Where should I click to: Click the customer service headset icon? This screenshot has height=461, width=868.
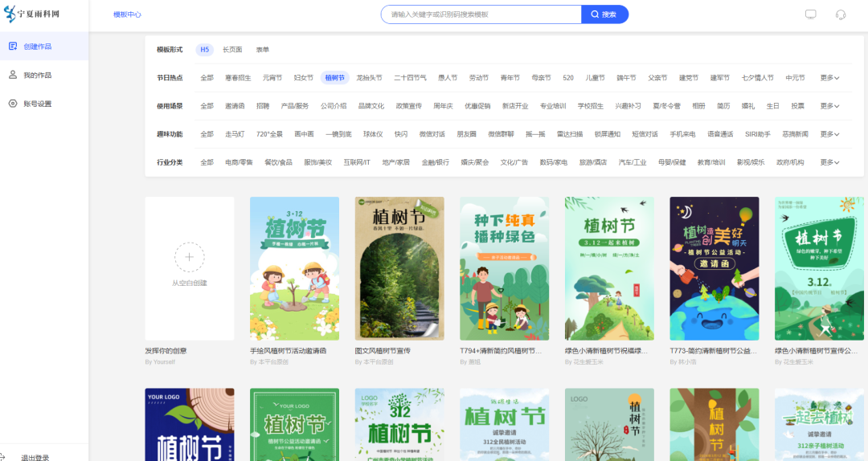coord(841,14)
